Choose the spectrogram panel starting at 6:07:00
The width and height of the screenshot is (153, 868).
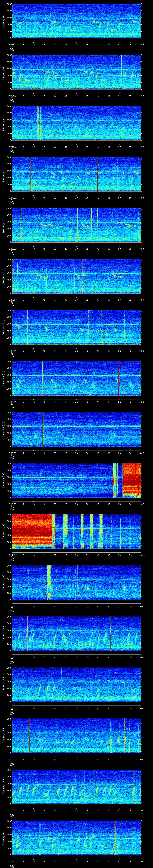76,327
